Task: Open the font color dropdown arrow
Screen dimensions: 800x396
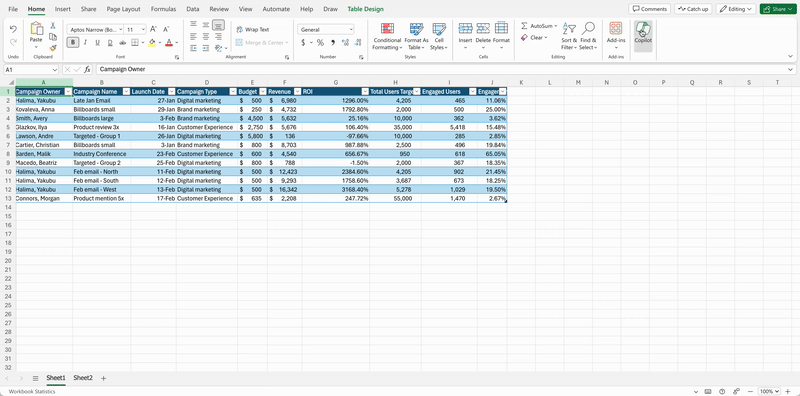Action: click(177, 42)
